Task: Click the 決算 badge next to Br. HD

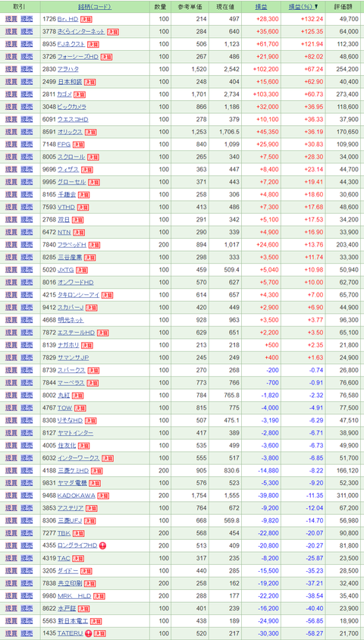Action: click(86, 19)
